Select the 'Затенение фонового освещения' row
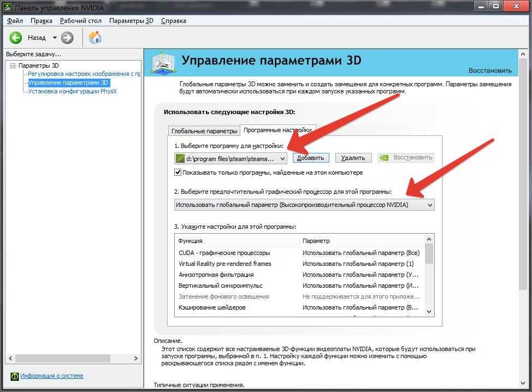The image size is (532, 392). point(299,296)
